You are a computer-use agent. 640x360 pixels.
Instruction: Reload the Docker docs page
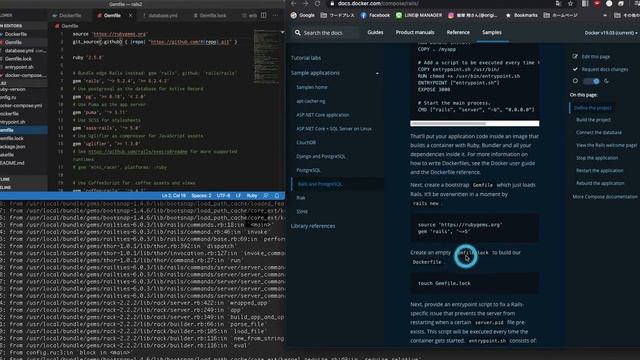pyautogui.click(x=317, y=4)
